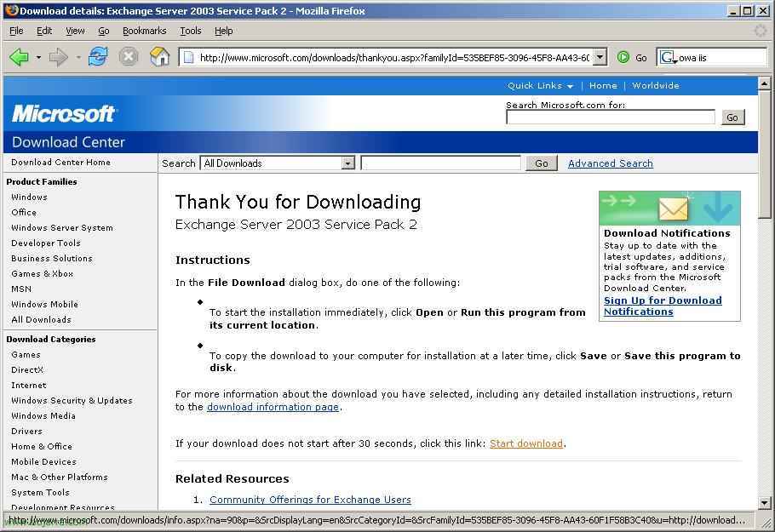
Task: Select Windows Security & Updates category
Action: click(x=72, y=400)
